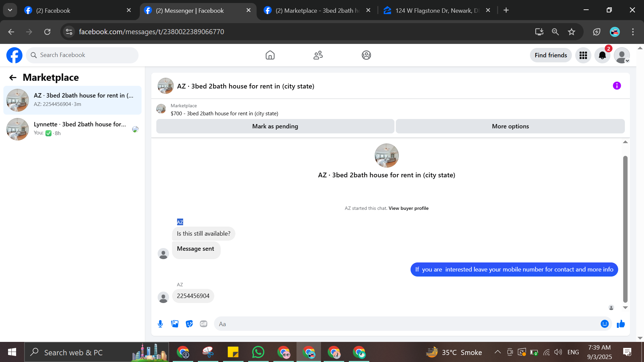
Task: Open the zoom magnifier icon in address bar
Action: [x=555, y=32]
